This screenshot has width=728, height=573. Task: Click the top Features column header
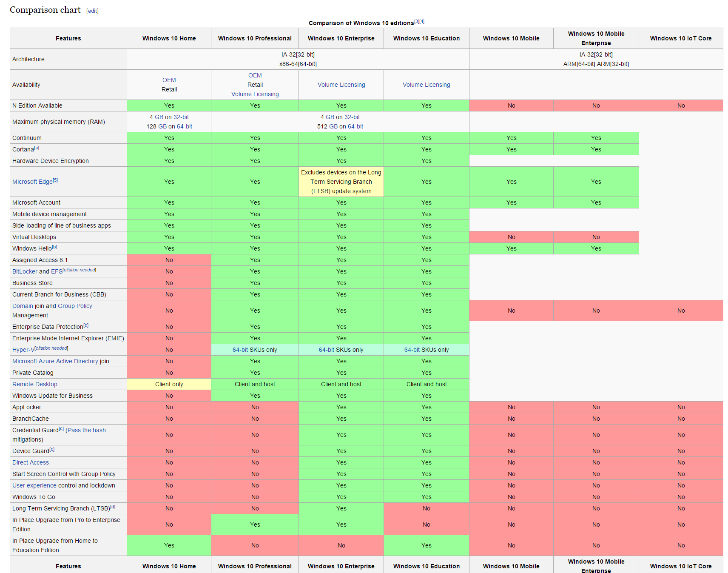coord(68,38)
